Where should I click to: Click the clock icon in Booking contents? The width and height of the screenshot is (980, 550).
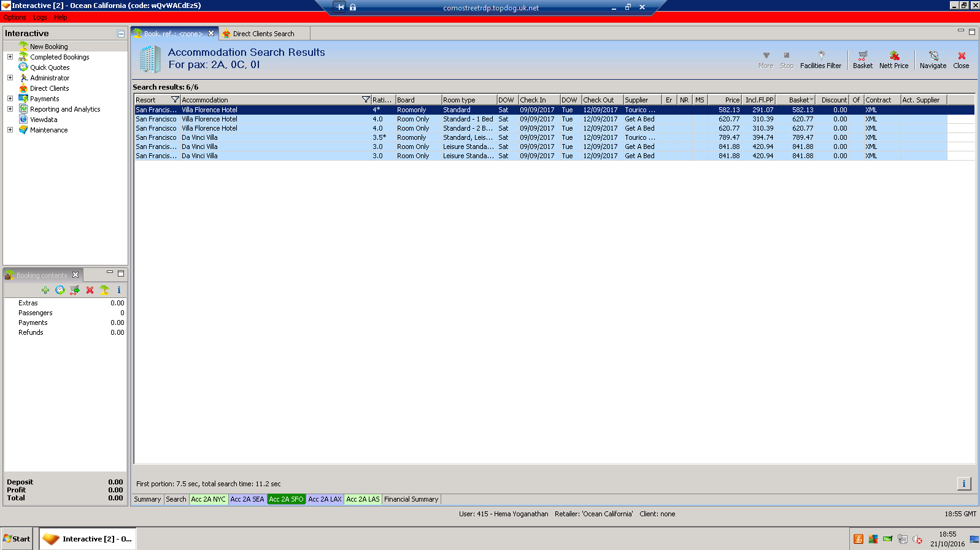(x=60, y=290)
